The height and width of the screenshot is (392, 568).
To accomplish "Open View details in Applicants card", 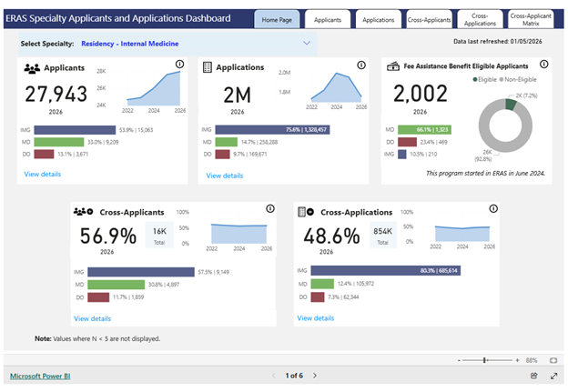I will click(43, 174).
